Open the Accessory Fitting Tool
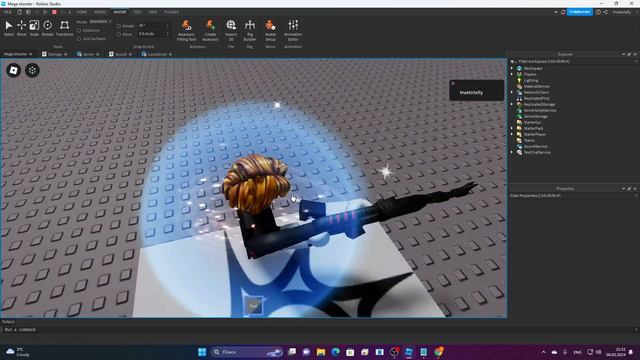Image resolution: width=640 pixels, height=360 pixels. coord(187,31)
